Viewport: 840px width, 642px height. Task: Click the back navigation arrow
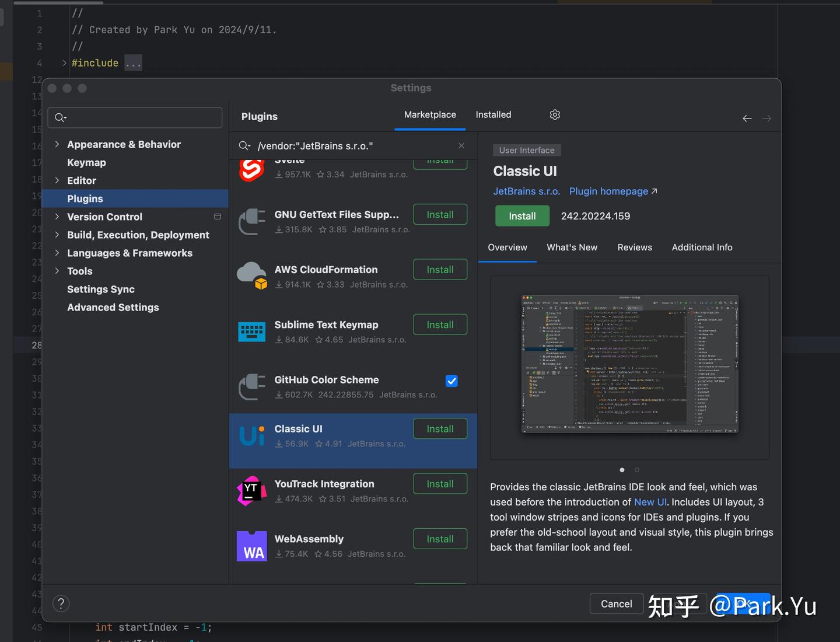click(747, 118)
